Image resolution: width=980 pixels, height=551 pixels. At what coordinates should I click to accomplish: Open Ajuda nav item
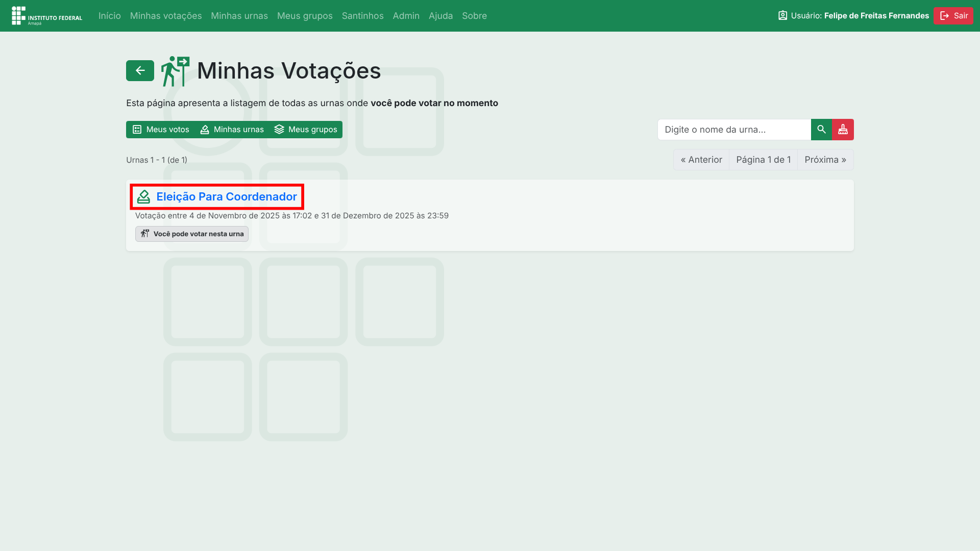(x=440, y=16)
